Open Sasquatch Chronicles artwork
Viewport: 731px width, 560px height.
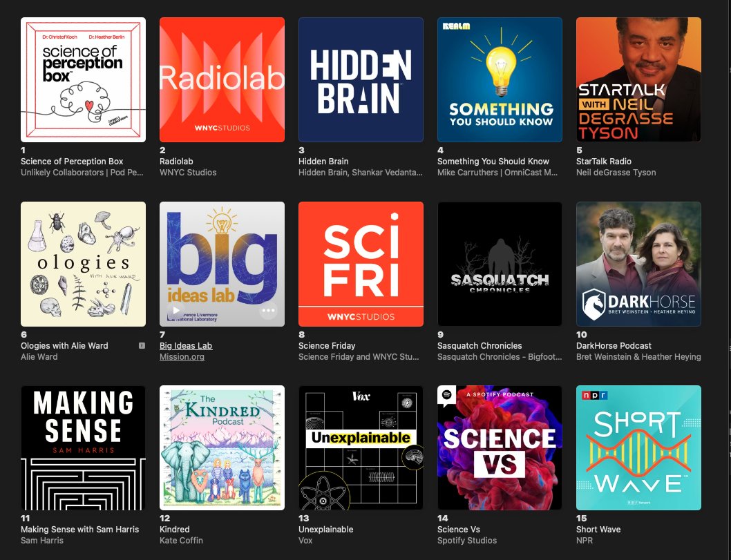(x=500, y=264)
